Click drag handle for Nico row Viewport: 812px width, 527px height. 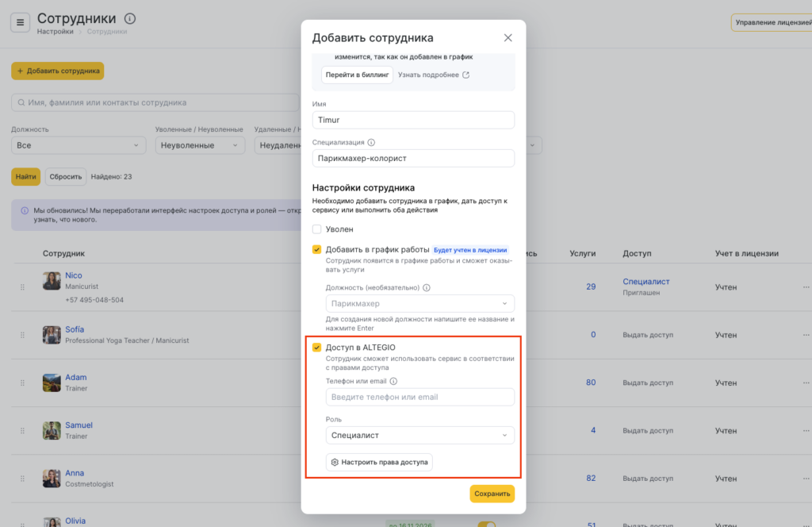22,287
